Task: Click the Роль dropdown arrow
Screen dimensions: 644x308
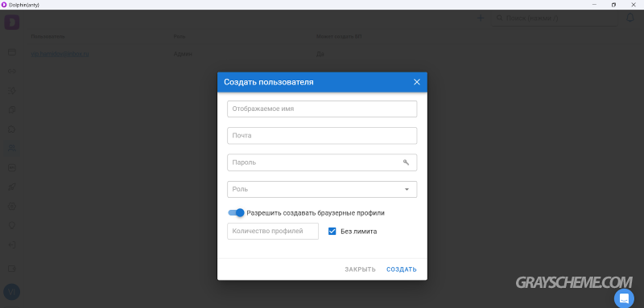Action: [x=407, y=190]
